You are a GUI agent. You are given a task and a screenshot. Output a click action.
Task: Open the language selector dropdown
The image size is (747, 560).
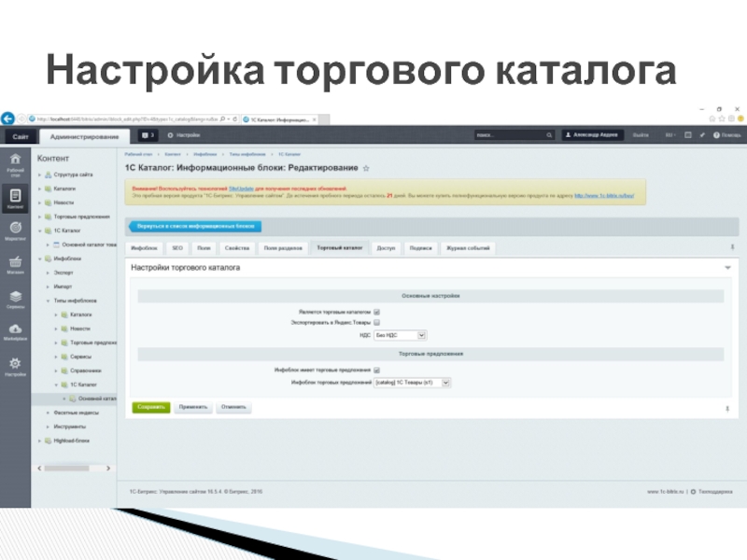click(670, 135)
